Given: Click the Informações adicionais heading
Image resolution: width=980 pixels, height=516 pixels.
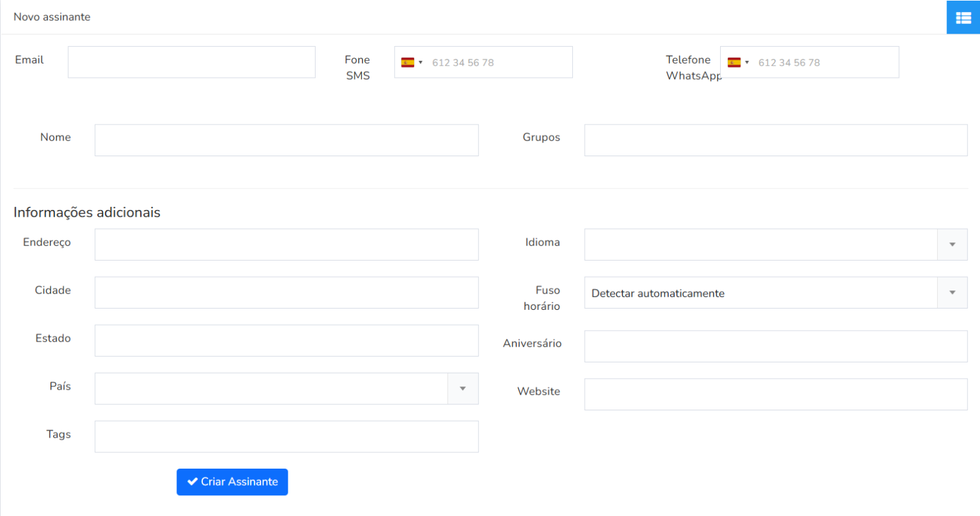Looking at the screenshot, I should coord(87,212).
